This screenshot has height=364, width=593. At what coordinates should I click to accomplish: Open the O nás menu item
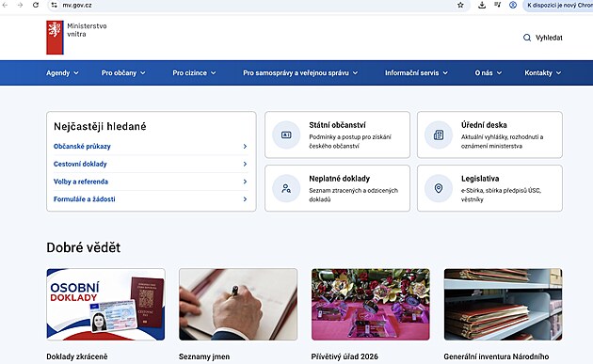[484, 73]
